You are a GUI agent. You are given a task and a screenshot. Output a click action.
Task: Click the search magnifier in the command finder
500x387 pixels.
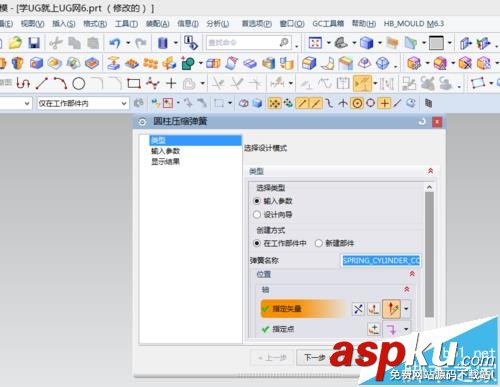pyautogui.click(x=284, y=42)
